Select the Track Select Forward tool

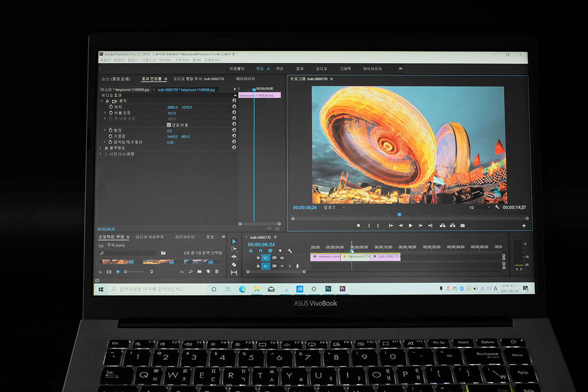[x=234, y=249]
